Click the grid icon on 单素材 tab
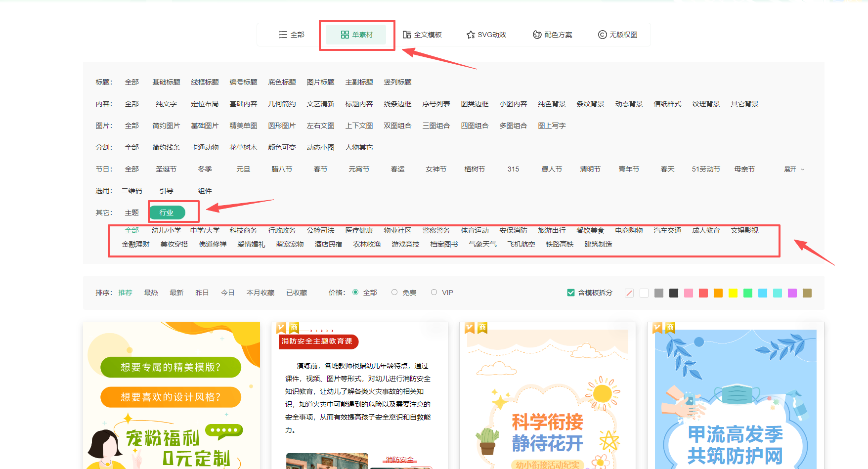 pyautogui.click(x=345, y=35)
